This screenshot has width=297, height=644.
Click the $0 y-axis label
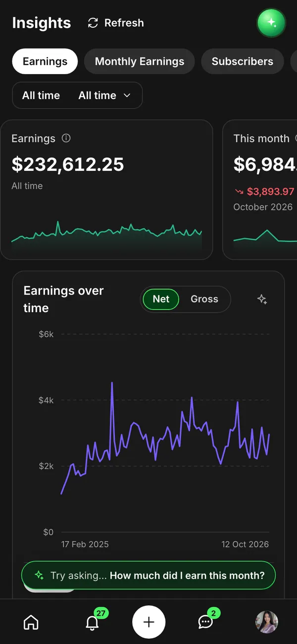coord(48,532)
